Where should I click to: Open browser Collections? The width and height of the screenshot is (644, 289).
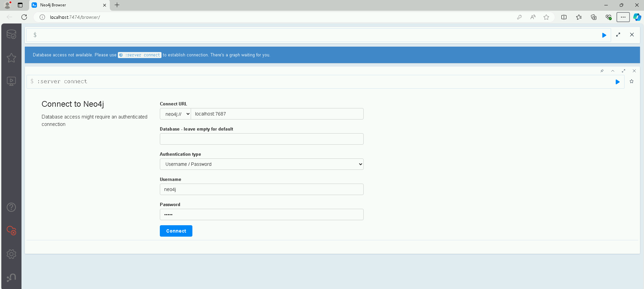(594, 17)
